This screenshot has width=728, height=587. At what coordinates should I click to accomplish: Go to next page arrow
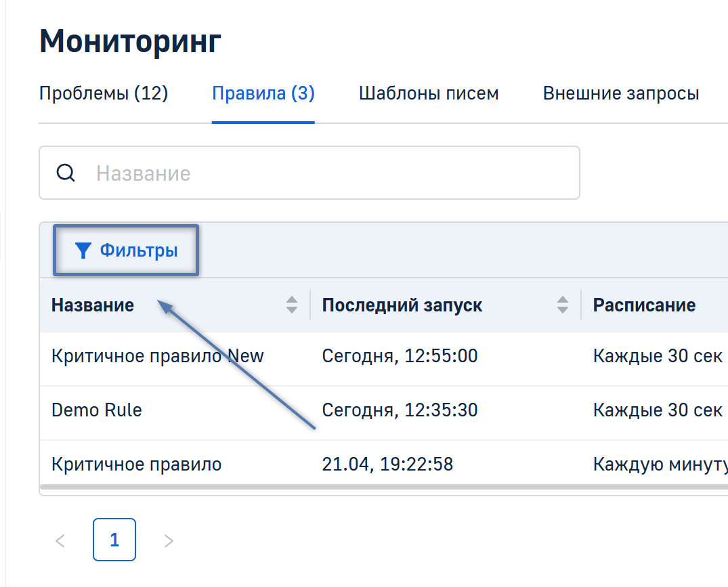tap(169, 540)
